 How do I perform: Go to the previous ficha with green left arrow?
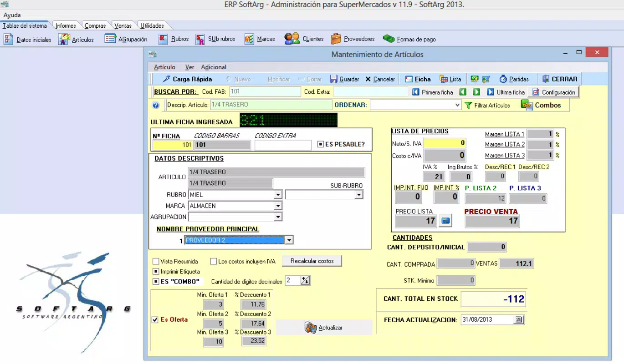pos(463,92)
